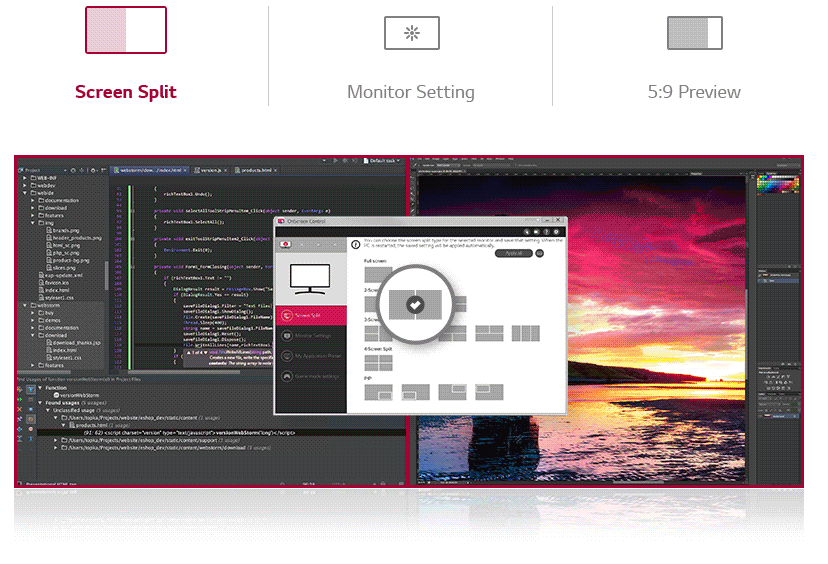828x564 pixels.
Task: Click the large monitor image in OnScreen Control
Action: [310, 278]
